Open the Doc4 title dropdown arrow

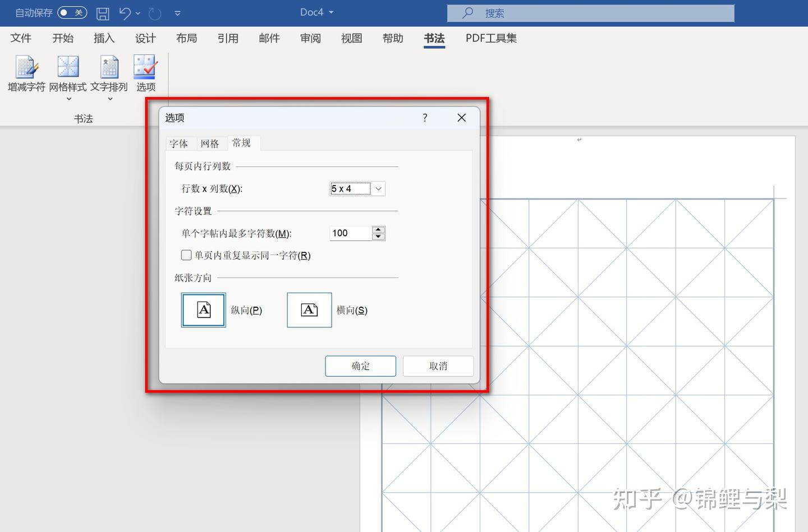click(x=331, y=12)
